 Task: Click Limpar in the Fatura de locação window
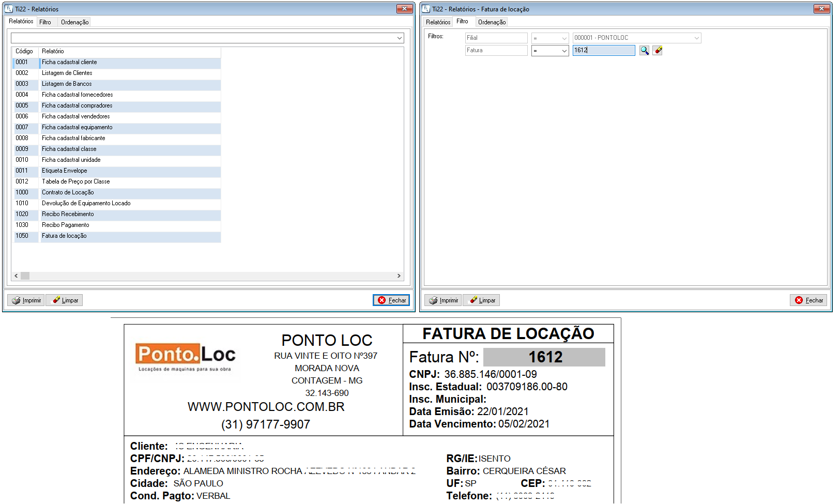click(x=481, y=300)
